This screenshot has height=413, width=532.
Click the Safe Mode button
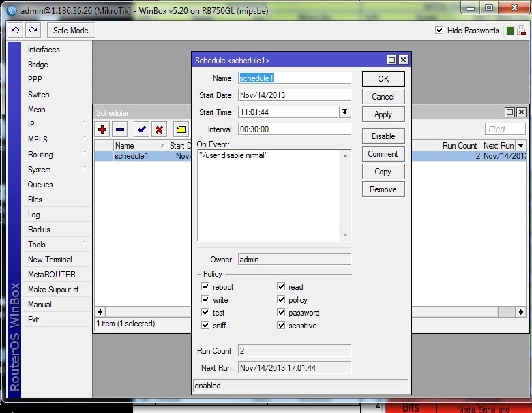click(x=70, y=31)
